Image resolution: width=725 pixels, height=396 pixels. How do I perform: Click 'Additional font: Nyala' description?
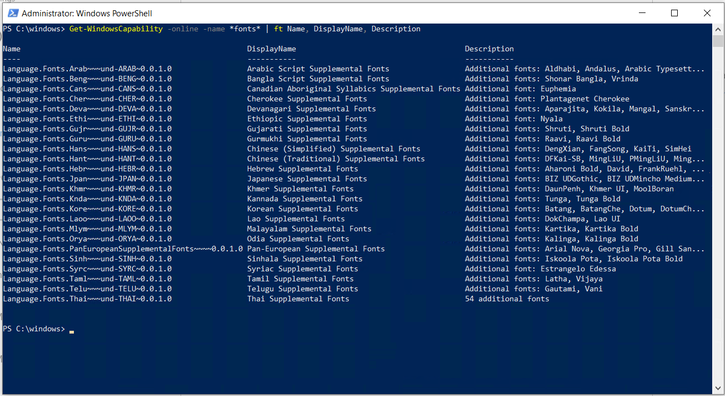coord(514,119)
